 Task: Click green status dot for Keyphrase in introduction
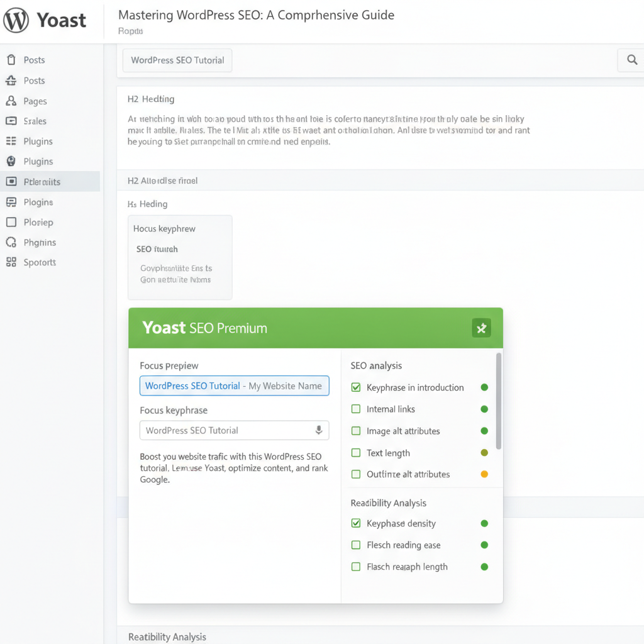484,387
